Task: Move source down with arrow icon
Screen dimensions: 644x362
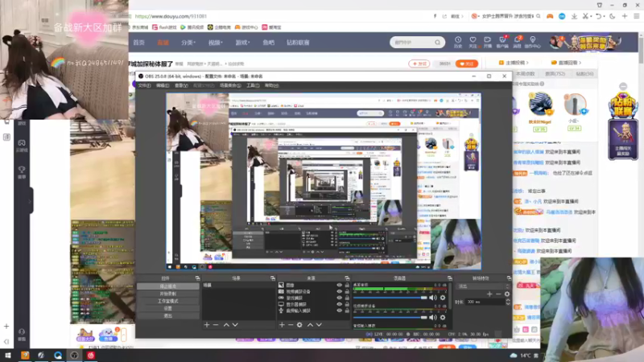Action: [x=319, y=325]
